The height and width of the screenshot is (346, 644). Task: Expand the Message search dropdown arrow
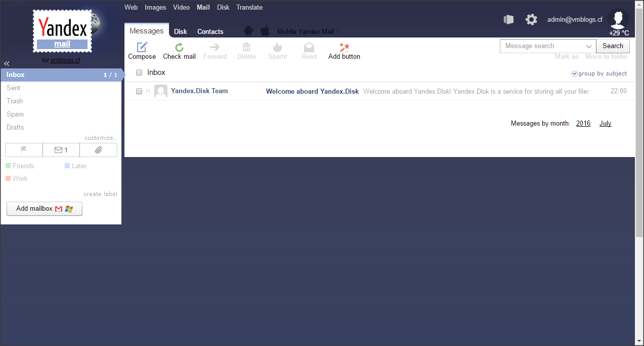click(589, 46)
